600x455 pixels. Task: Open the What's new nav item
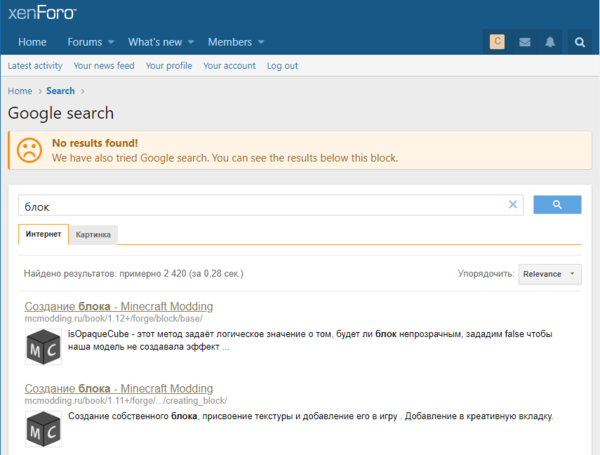click(x=155, y=42)
